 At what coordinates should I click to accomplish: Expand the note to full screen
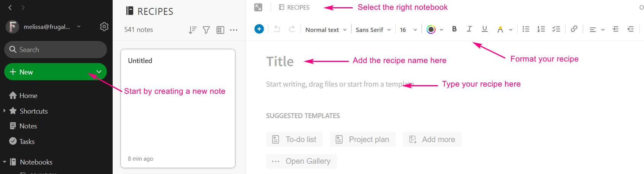click(x=258, y=7)
